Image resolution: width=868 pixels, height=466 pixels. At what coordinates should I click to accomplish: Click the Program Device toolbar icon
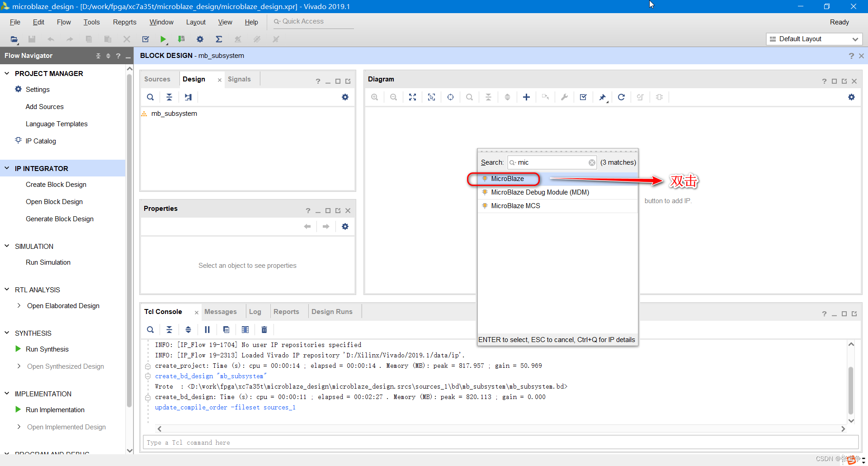181,39
